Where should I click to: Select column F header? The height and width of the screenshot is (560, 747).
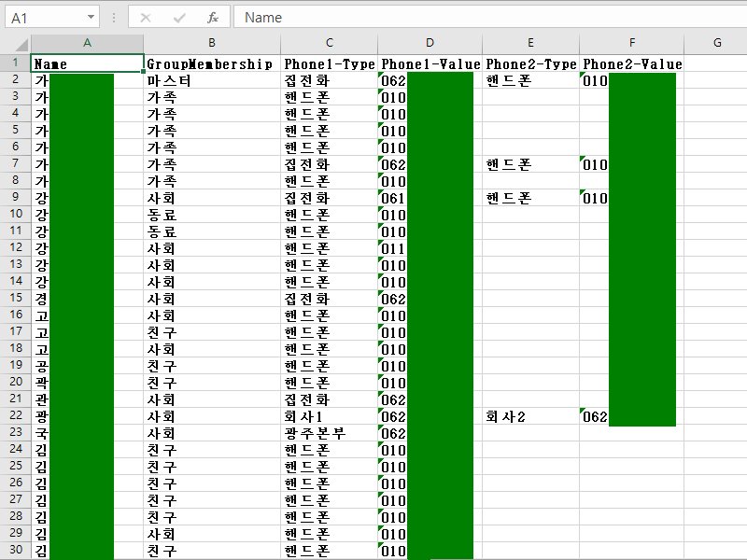point(632,43)
